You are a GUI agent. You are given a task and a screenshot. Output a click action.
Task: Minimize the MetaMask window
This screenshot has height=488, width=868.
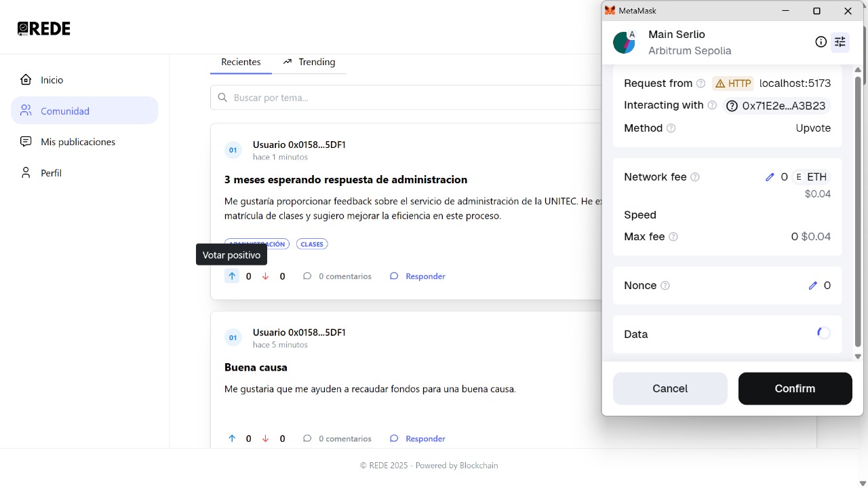(x=786, y=11)
